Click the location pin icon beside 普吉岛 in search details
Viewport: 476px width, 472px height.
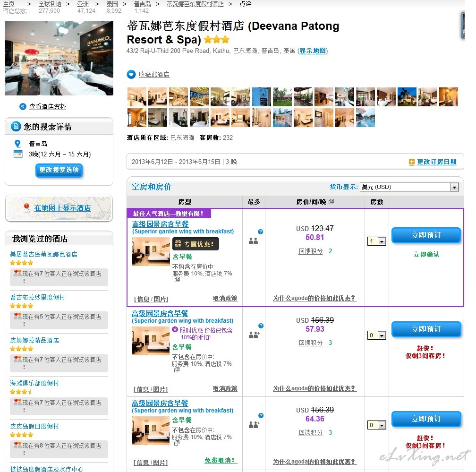17,144
